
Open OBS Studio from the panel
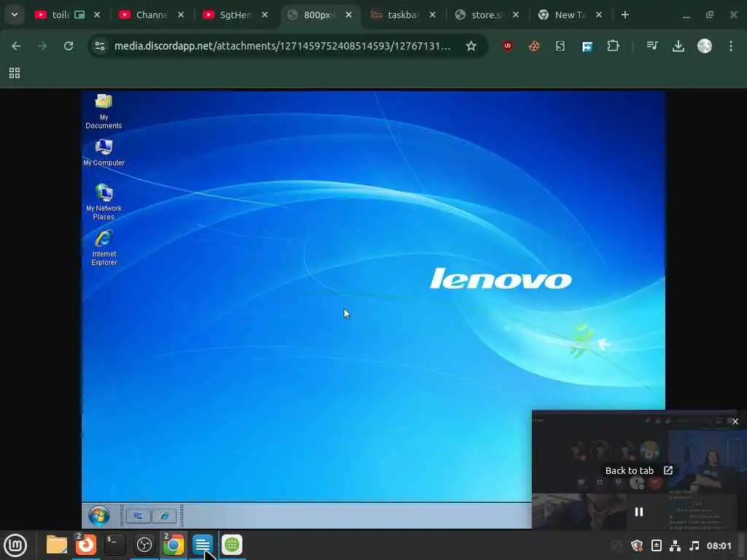pos(144,545)
